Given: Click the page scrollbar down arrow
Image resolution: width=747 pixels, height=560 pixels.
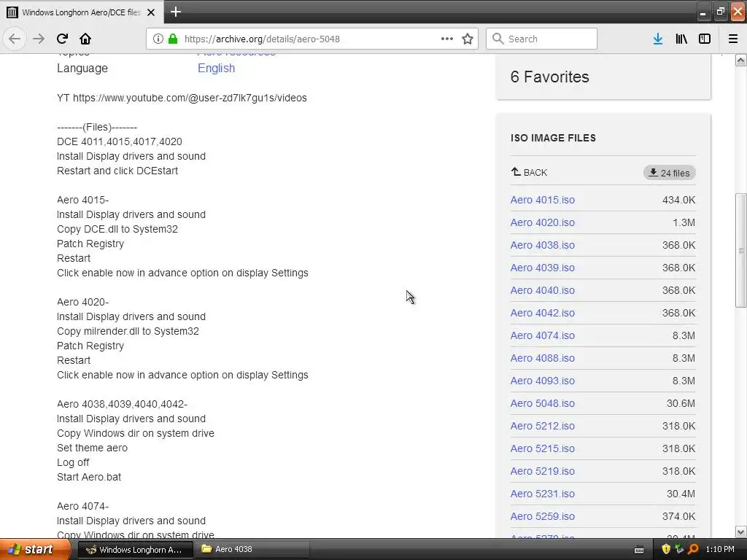Looking at the screenshot, I should click(741, 532).
